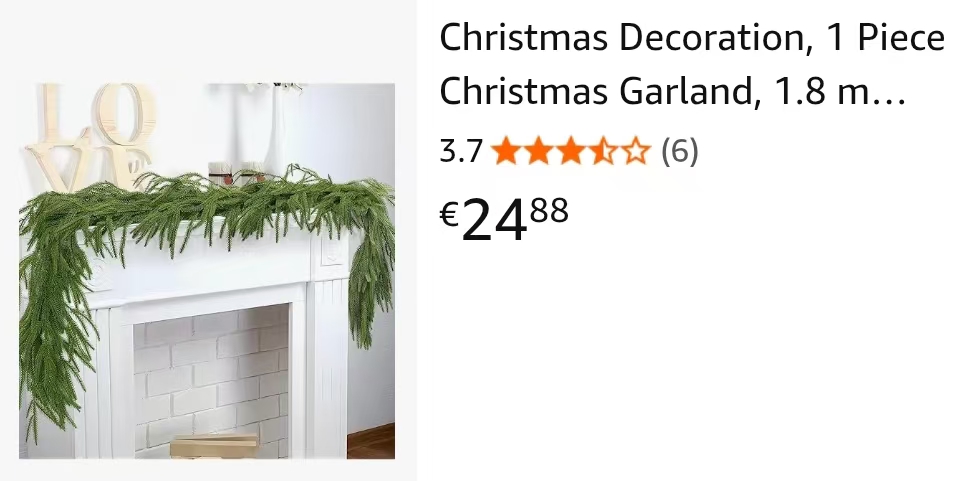This screenshot has width=972, height=481.
Task: Click the 3.7 rating number
Action: coord(461,151)
